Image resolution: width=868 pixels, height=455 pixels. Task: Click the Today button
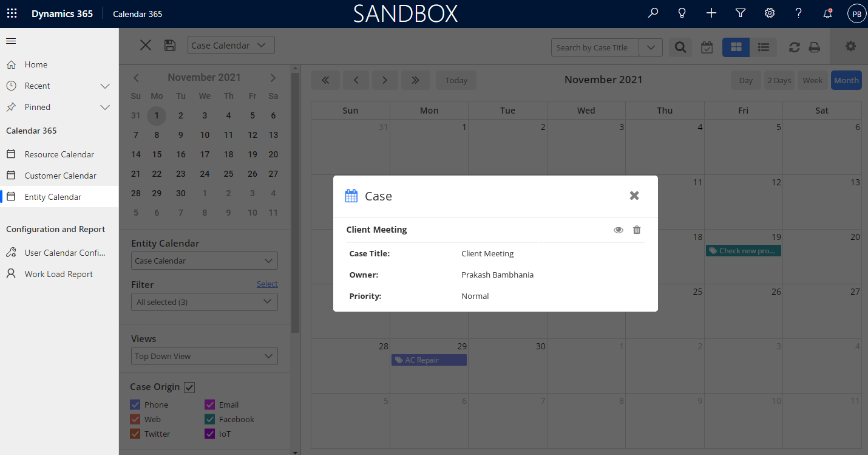coord(456,80)
